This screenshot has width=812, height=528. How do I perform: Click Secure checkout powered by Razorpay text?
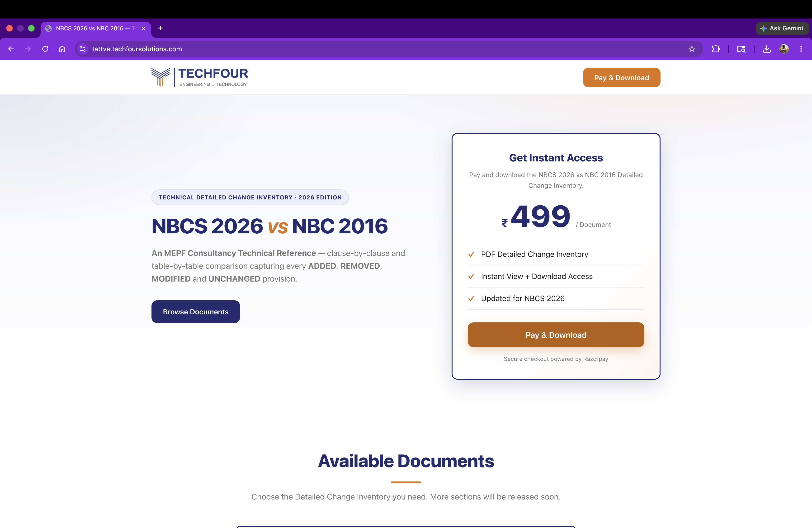[556, 359]
